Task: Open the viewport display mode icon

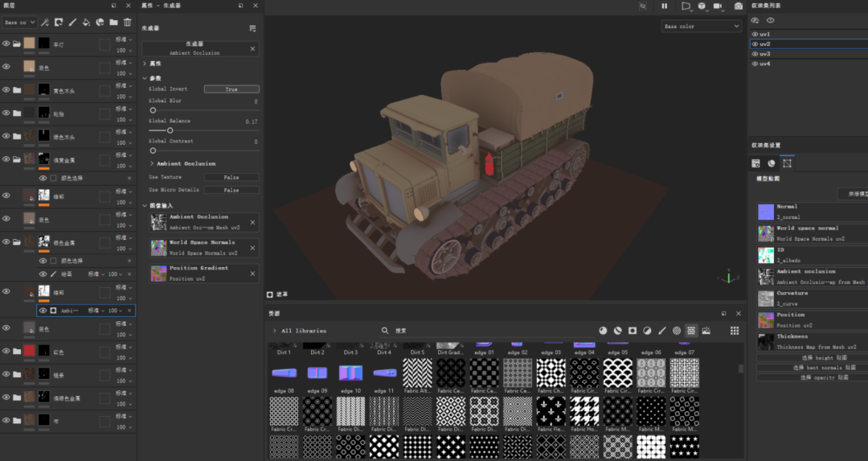Action: (686, 6)
